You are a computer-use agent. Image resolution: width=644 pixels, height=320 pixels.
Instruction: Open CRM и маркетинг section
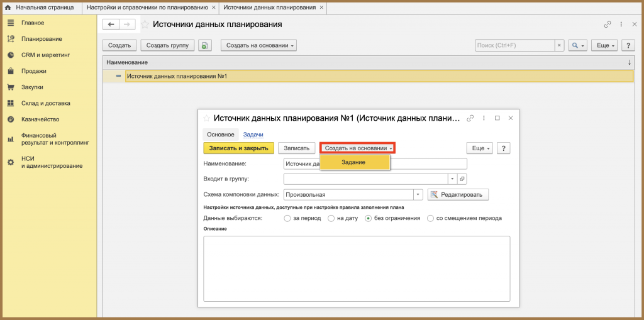point(45,55)
